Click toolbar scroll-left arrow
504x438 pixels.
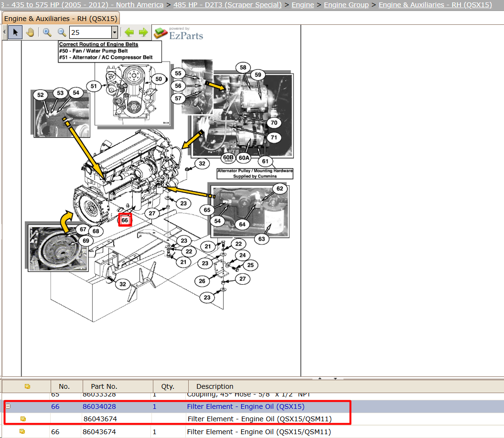pyautogui.click(x=4, y=32)
